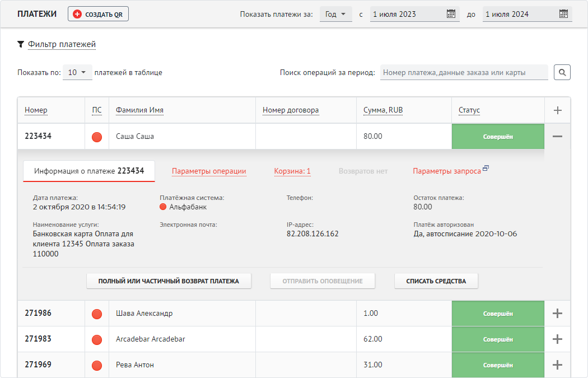Click the funnel icon beside Фильтр платежей
The height and width of the screenshot is (378, 588).
coord(21,44)
